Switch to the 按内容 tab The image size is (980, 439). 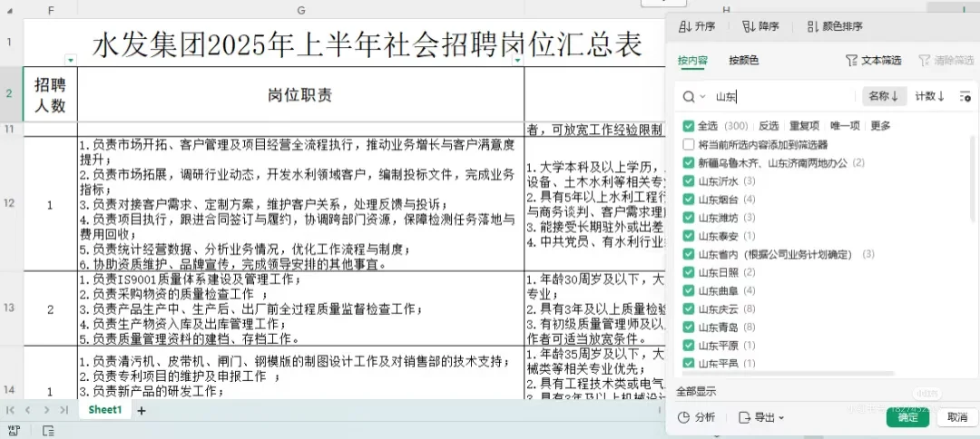(x=692, y=61)
